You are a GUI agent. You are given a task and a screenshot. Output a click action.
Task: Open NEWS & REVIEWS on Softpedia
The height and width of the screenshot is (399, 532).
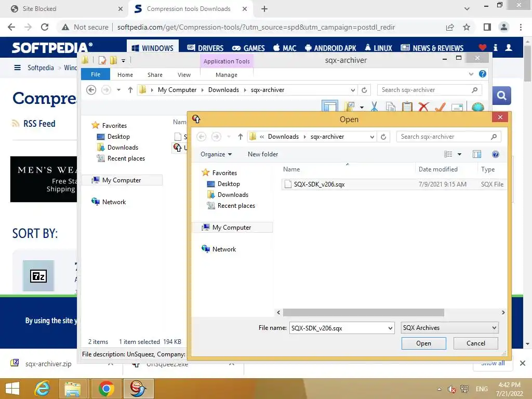point(432,48)
